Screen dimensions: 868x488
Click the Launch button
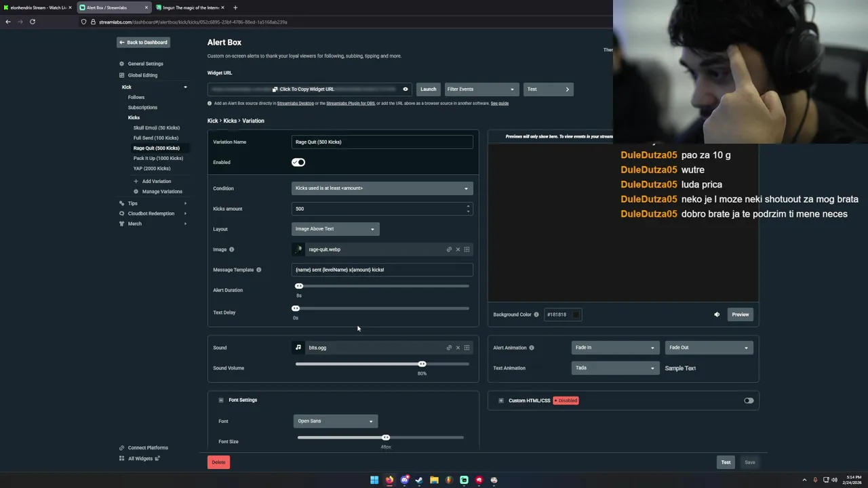click(x=428, y=89)
